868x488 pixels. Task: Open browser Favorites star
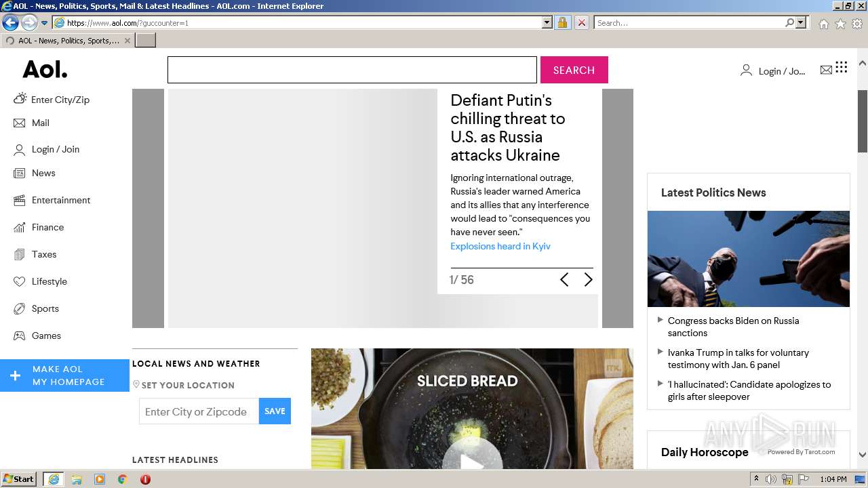[840, 23]
